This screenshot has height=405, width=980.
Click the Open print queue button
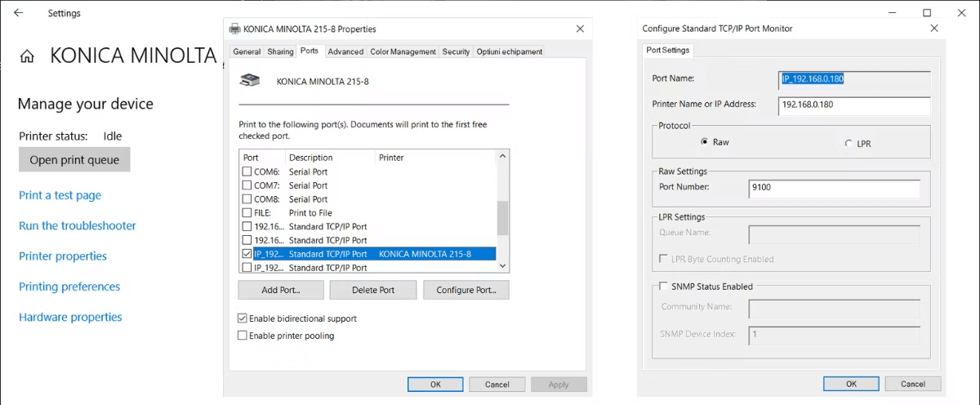(x=74, y=160)
